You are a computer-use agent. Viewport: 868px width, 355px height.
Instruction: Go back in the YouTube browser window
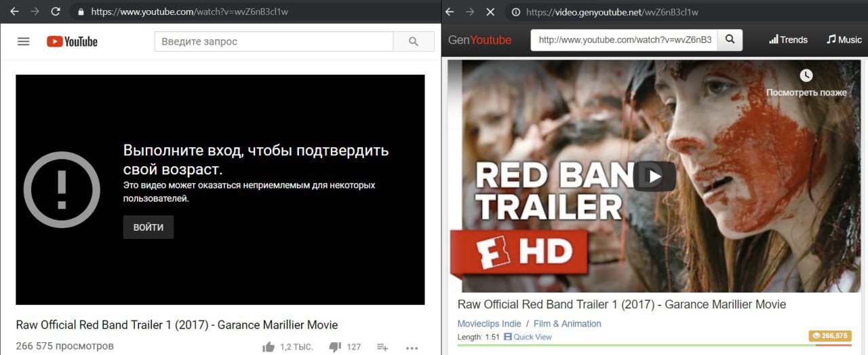click(x=14, y=12)
